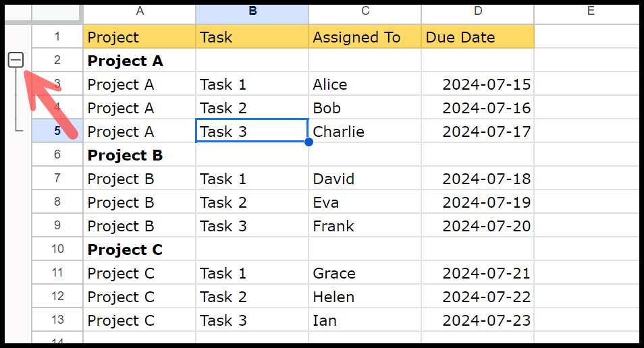Click the bold Project B cell
Screen dimensions: 644x348
tap(140, 154)
